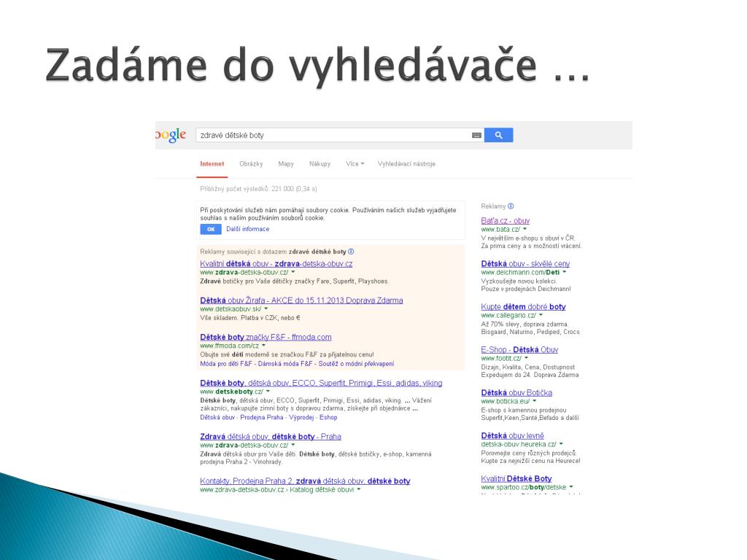Switch to the Obrázky tab
747x560 pixels.
(x=251, y=164)
